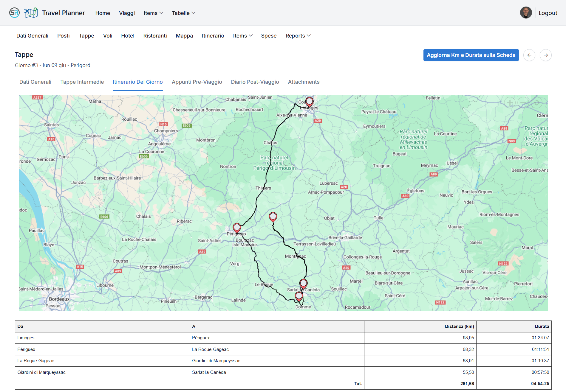Expand Items dropdown in top navbar
The image size is (566, 392).
click(153, 13)
